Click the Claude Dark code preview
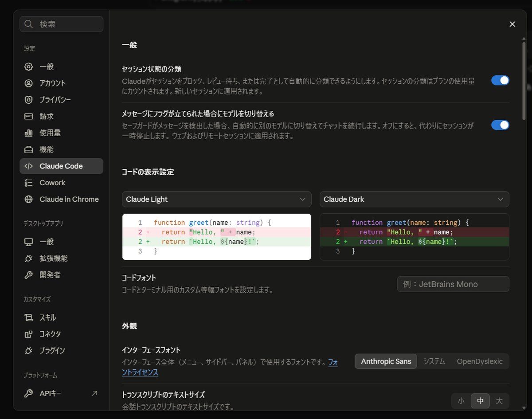Screen dimensions: 532x419 [x=415, y=237]
